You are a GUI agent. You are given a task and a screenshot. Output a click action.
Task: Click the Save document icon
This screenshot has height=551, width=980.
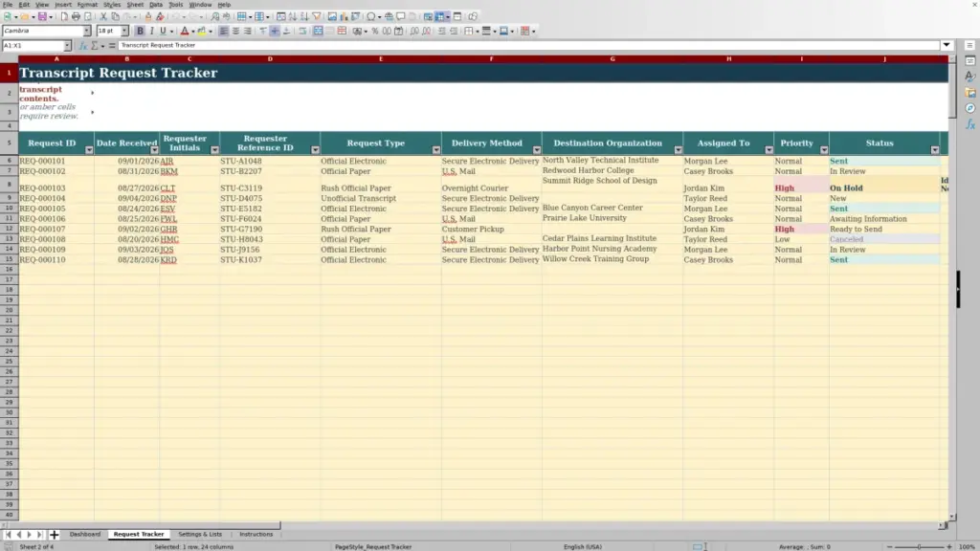click(42, 17)
